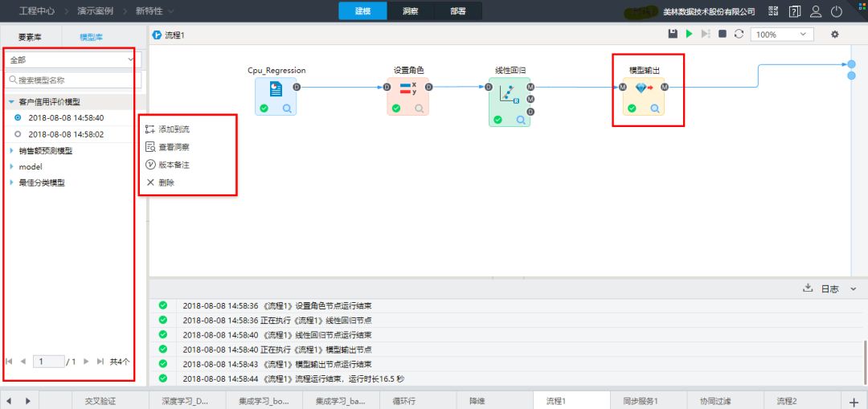This screenshot has width=868, height=409.
Task: Click magnifier on 线性回归 node
Action: coord(521,120)
